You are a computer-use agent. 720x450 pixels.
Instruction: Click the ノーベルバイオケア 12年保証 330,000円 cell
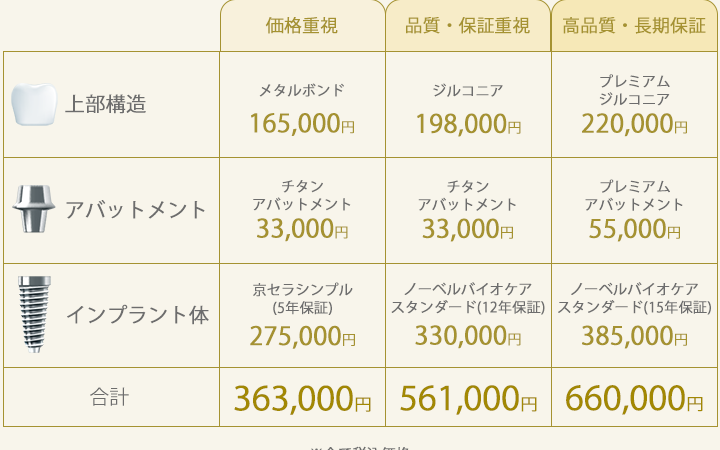click(468, 316)
